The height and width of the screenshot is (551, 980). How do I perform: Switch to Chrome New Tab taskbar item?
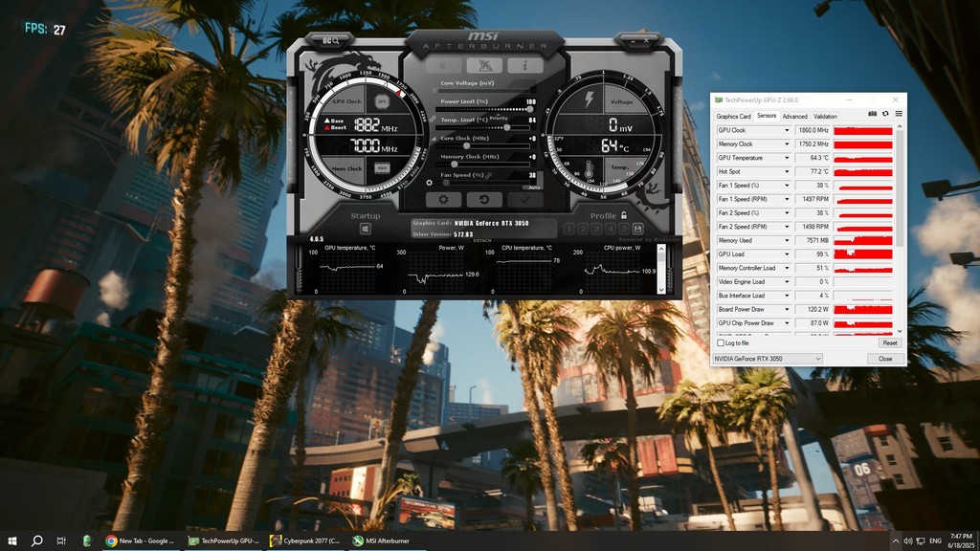[142, 541]
